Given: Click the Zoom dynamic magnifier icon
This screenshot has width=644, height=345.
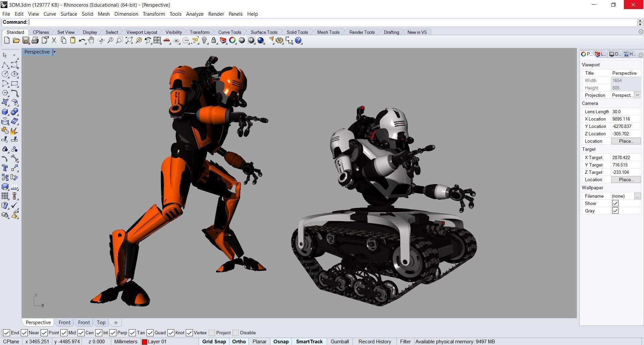Looking at the screenshot, I should tap(110, 41).
